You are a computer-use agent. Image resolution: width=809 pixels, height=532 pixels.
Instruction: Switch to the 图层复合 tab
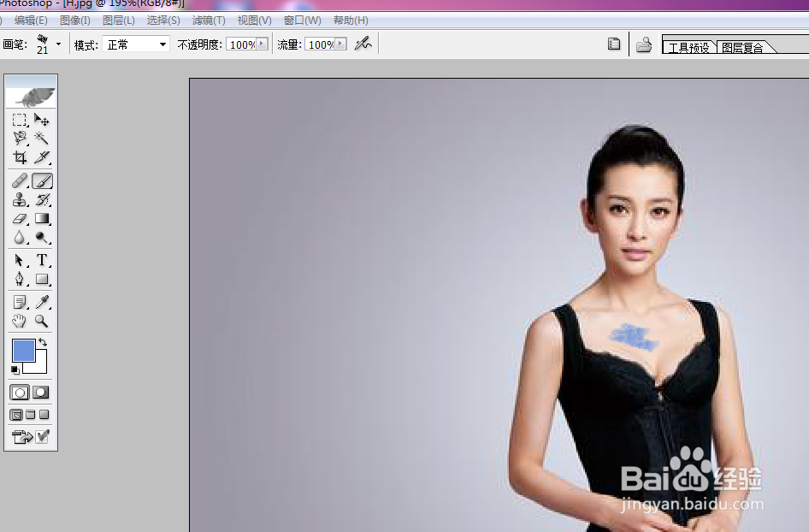point(742,48)
